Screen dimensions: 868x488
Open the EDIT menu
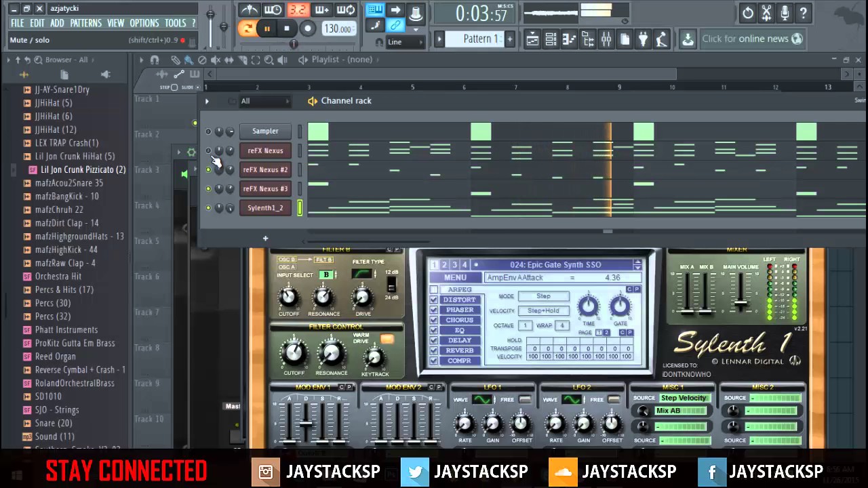[37, 23]
